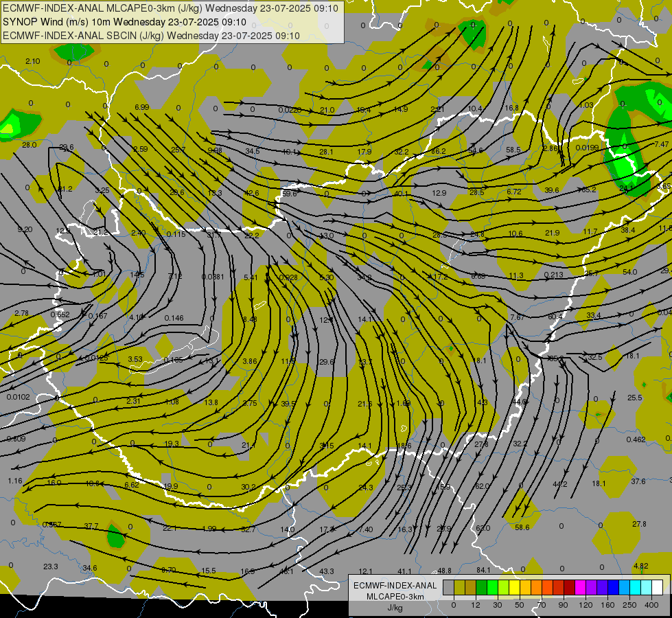Click the map value '7.40'
672x618 pixels.
[366, 529]
